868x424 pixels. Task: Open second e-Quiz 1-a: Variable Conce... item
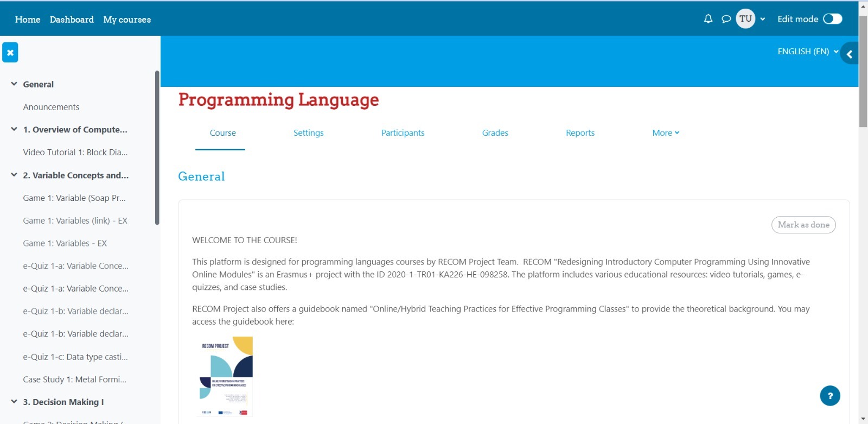76,289
